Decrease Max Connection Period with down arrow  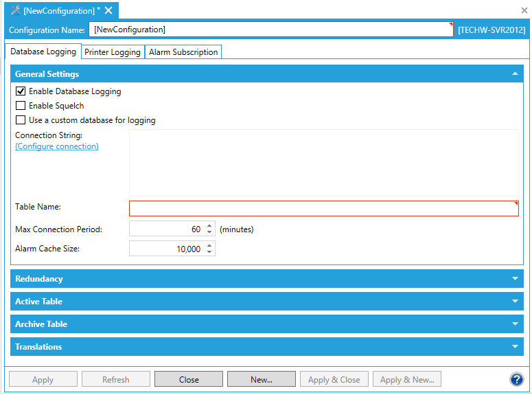click(x=210, y=233)
